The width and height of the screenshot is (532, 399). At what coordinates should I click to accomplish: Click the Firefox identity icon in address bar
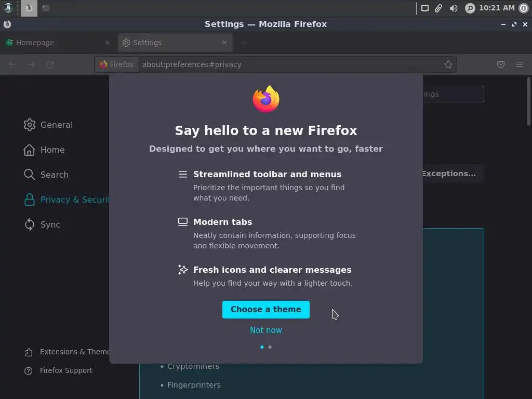click(117, 64)
